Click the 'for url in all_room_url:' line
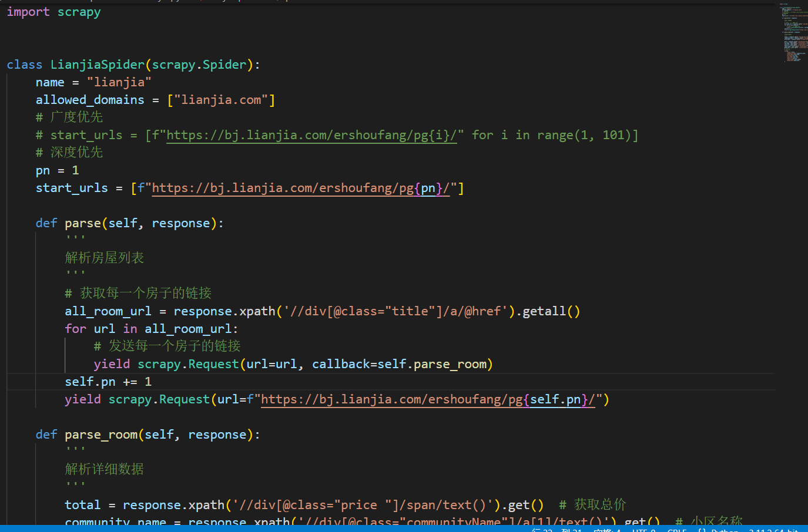 pyautogui.click(x=152, y=329)
